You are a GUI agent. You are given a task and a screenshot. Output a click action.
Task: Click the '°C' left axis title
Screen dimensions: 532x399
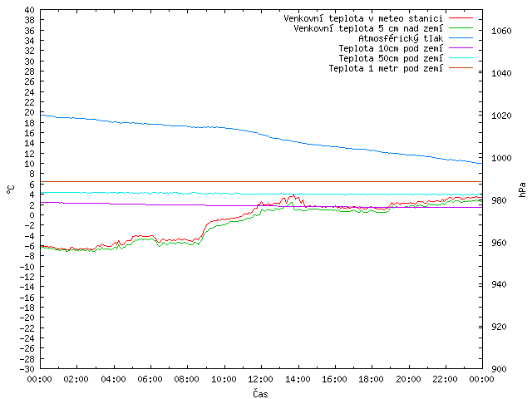point(11,190)
